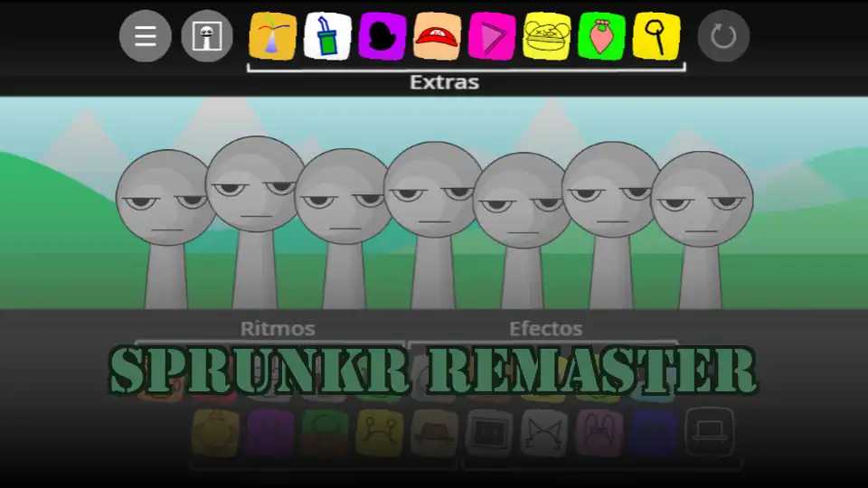Pick the green strawberry extra icon
The height and width of the screenshot is (488, 868).
point(601,36)
